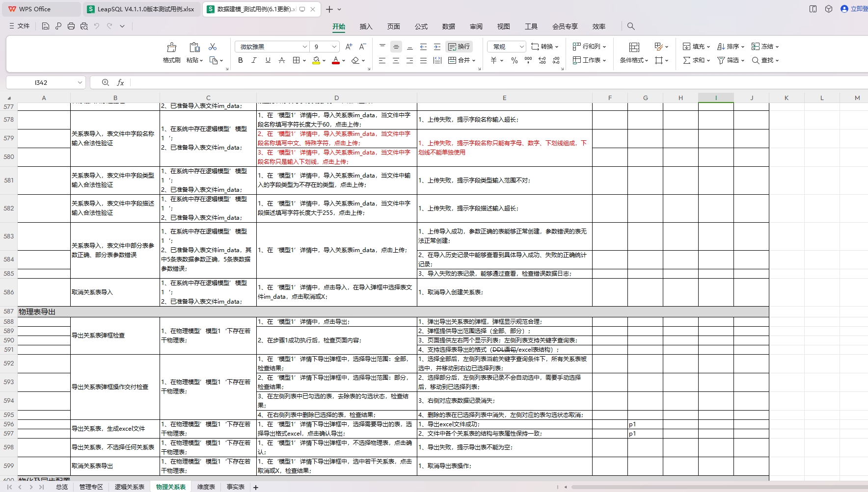Image resolution: width=868 pixels, height=492 pixels.
Task: Click the Name Box showing I342
Action: tap(46, 82)
